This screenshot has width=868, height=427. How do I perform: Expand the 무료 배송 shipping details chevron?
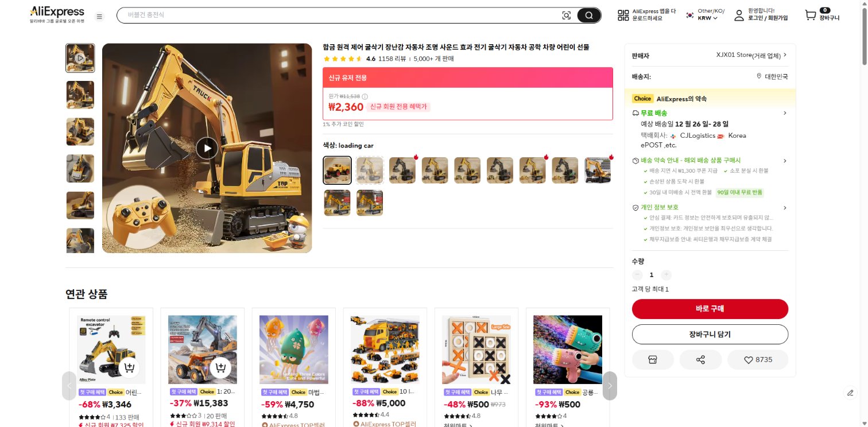coord(785,113)
